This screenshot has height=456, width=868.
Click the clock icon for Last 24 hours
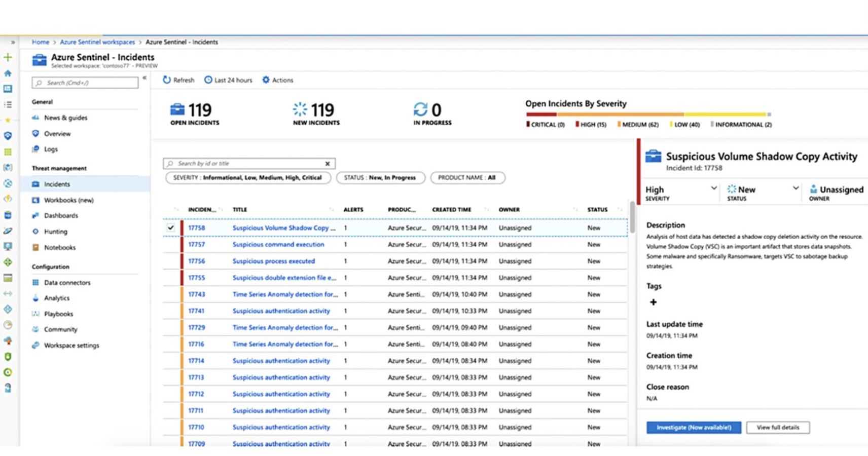[208, 80]
